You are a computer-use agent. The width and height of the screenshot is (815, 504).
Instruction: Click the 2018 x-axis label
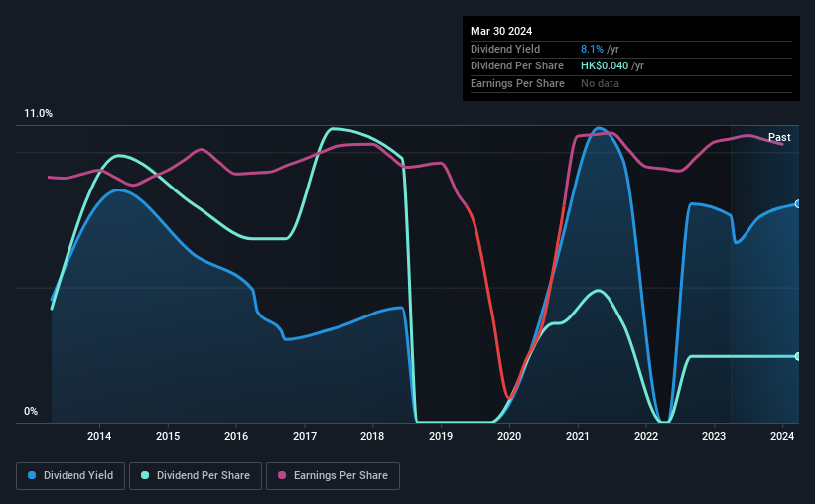click(372, 436)
